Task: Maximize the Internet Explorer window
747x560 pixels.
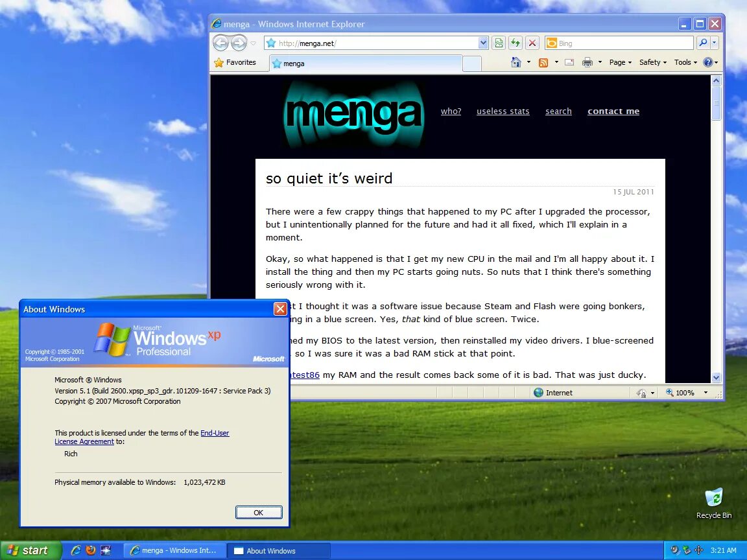Action: tap(700, 24)
